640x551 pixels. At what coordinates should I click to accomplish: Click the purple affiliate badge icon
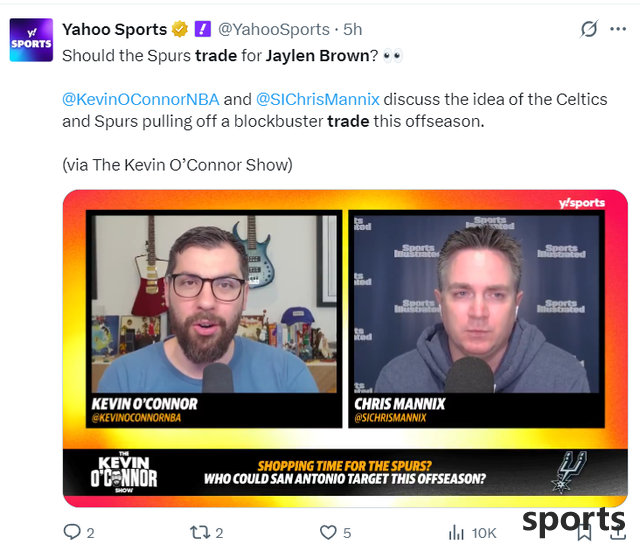pos(202,29)
